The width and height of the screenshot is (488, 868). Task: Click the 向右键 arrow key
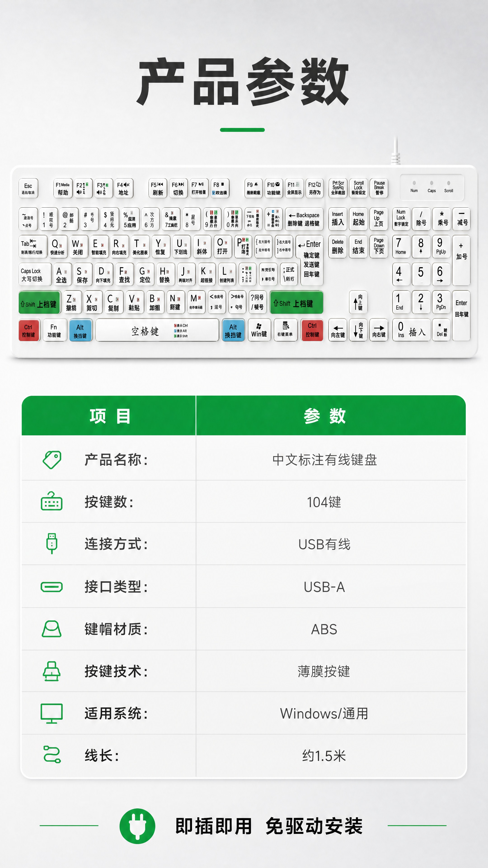(379, 330)
